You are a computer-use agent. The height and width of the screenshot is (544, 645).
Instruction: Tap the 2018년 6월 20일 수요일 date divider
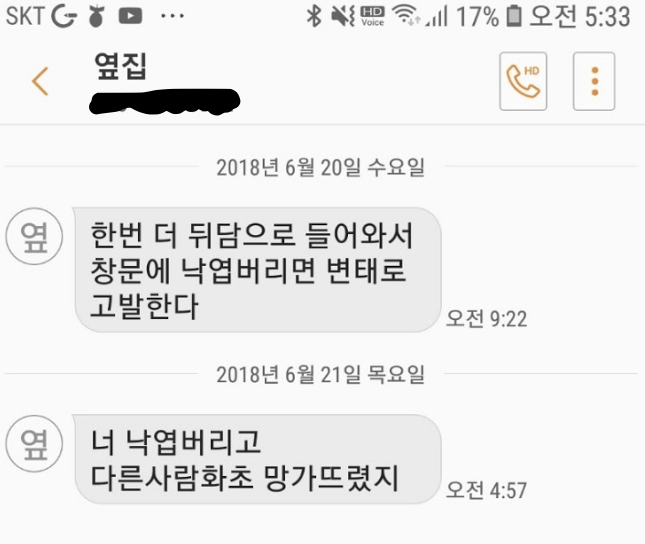pyautogui.click(x=320, y=167)
